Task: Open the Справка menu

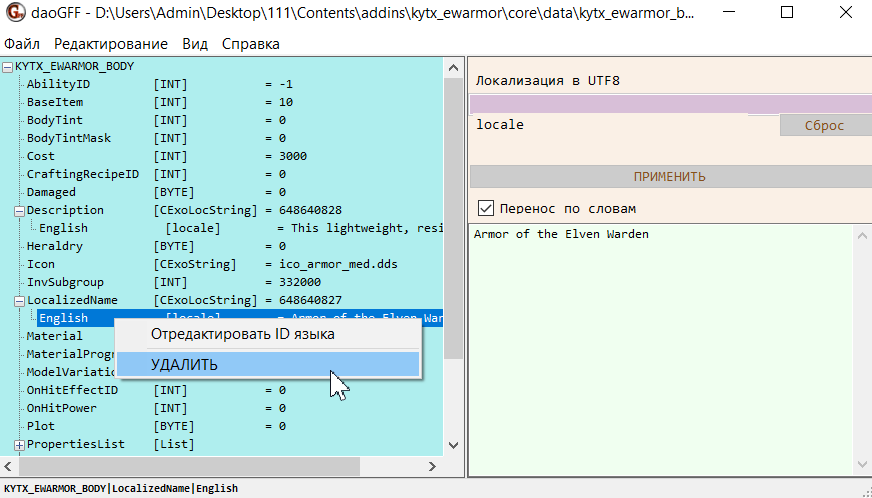Action: click(251, 44)
